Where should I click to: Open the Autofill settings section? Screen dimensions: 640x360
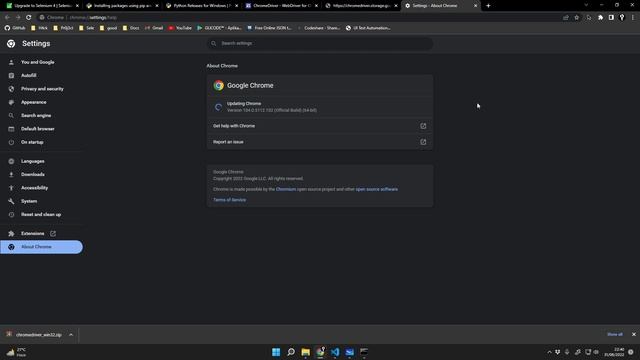pos(29,76)
